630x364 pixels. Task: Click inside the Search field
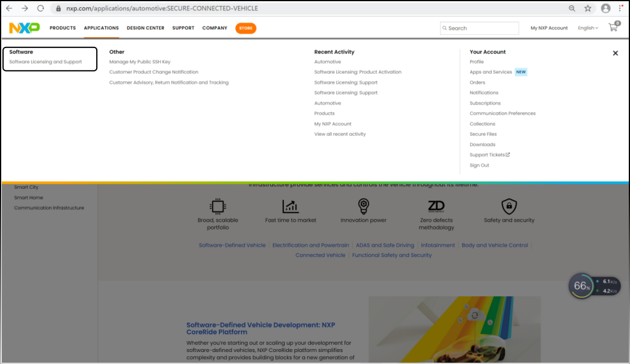point(482,28)
